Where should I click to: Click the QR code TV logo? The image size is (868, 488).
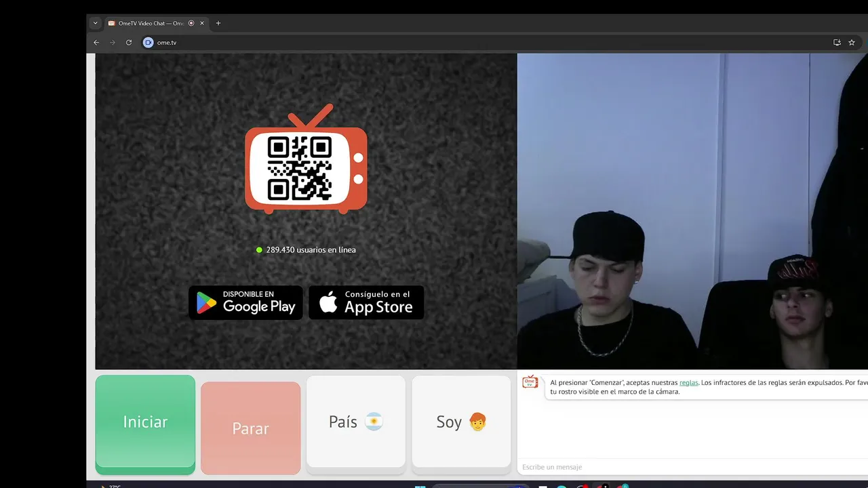pos(306,159)
